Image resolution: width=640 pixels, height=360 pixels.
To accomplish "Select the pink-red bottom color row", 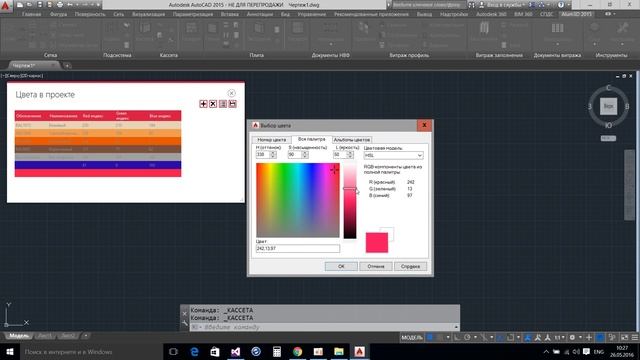I will pos(98,173).
